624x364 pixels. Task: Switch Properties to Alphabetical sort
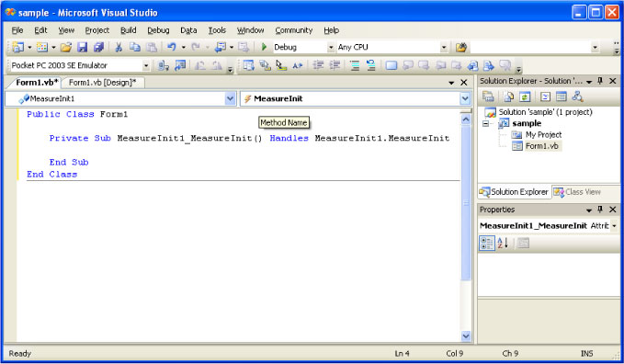tap(503, 243)
